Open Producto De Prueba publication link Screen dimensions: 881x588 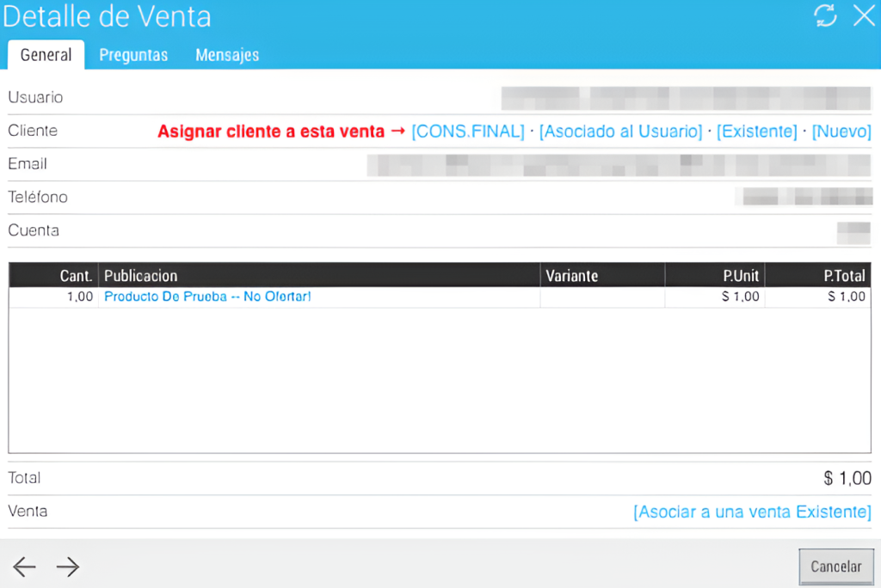coord(206,297)
